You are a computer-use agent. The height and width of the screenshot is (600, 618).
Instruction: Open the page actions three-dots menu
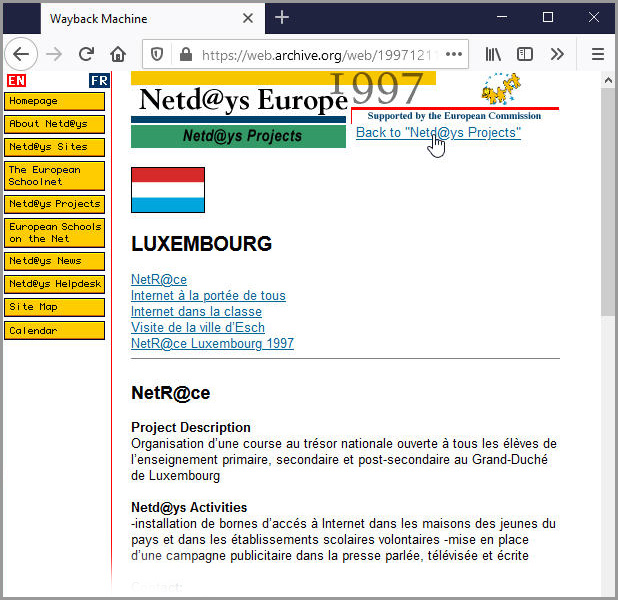pyautogui.click(x=454, y=54)
